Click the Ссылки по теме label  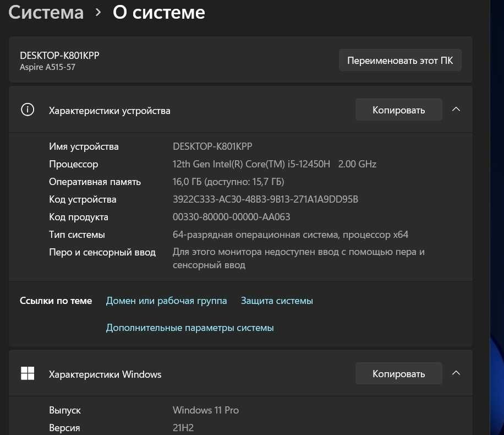point(56,301)
